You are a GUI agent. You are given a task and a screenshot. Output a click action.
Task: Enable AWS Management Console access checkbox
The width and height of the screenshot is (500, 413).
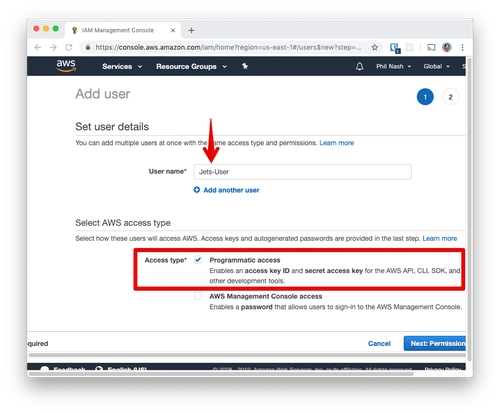coord(198,296)
